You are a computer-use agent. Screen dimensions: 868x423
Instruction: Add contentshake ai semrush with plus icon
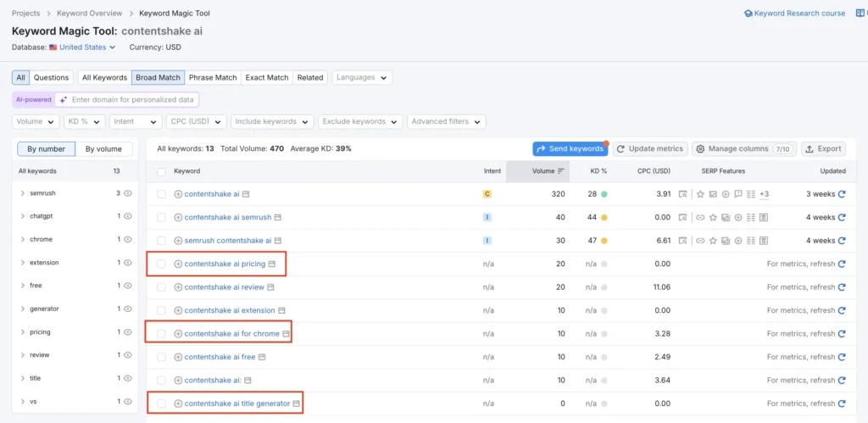[178, 218]
